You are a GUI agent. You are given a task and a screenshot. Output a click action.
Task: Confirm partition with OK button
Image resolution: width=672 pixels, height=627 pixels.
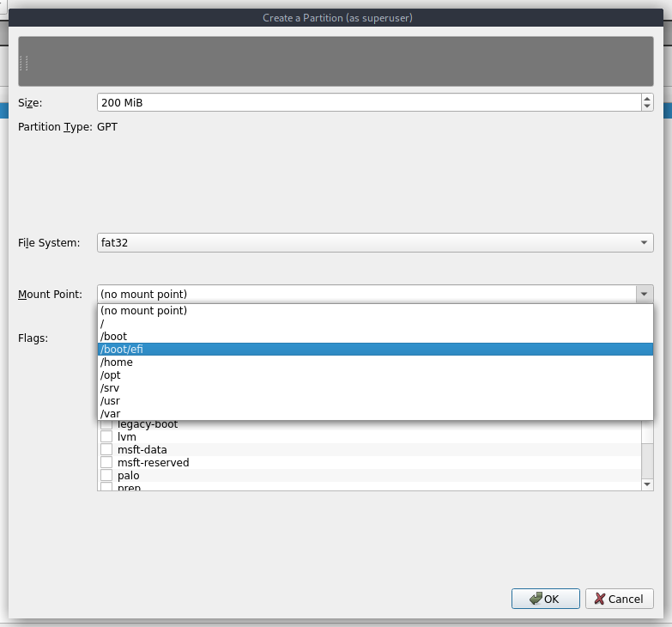[545, 599]
